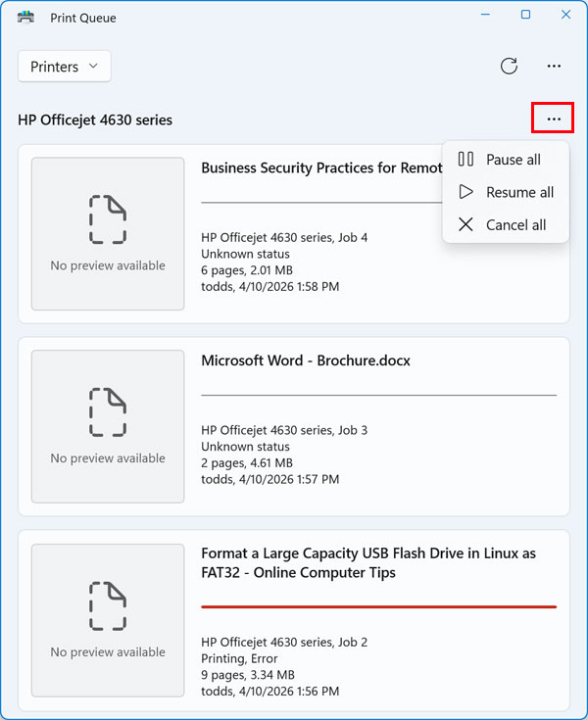Click 'HP Officejet 4630 series, Job 4' text
This screenshot has width=588, height=720.
tap(284, 237)
